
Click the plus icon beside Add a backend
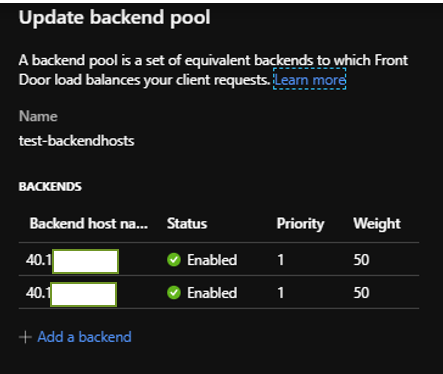point(25,337)
